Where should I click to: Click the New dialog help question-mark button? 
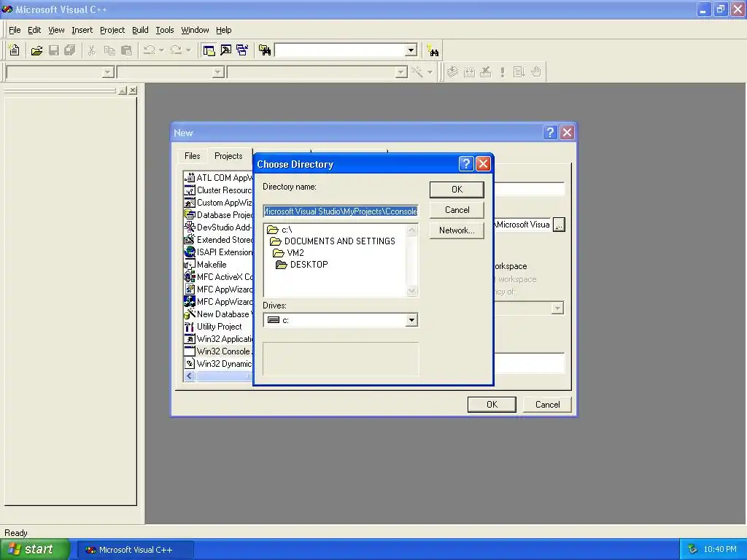[x=550, y=133]
